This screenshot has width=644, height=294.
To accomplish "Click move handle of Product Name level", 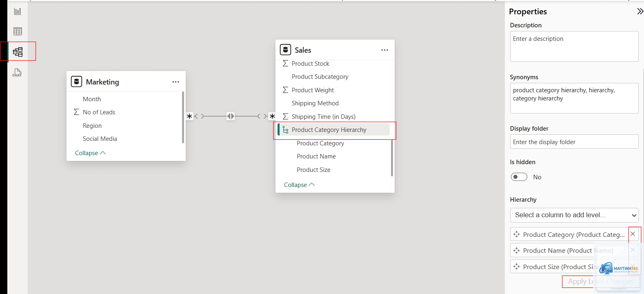I will tap(517, 250).
